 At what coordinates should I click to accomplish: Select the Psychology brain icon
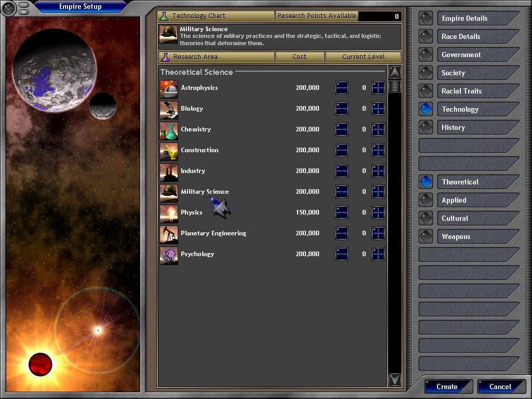[x=169, y=255]
